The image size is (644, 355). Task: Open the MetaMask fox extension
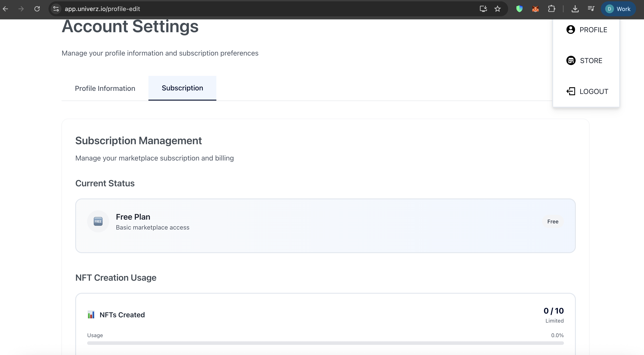(535, 9)
